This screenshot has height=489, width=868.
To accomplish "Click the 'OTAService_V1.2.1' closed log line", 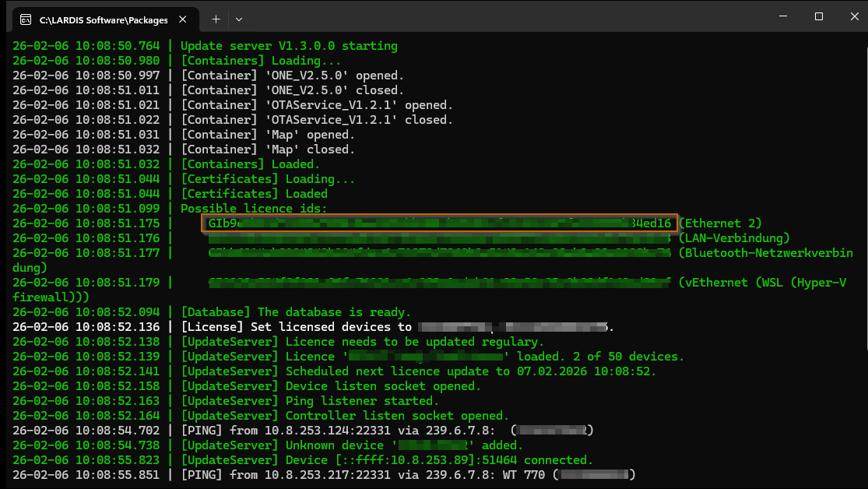I will pos(316,120).
